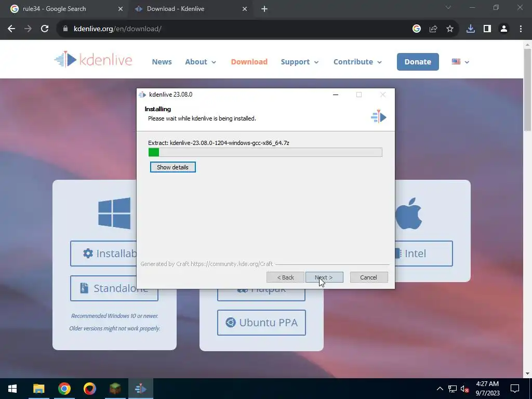Expand the Contribute menu dropdown
Image resolution: width=532 pixels, height=399 pixels.
[x=357, y=62]
